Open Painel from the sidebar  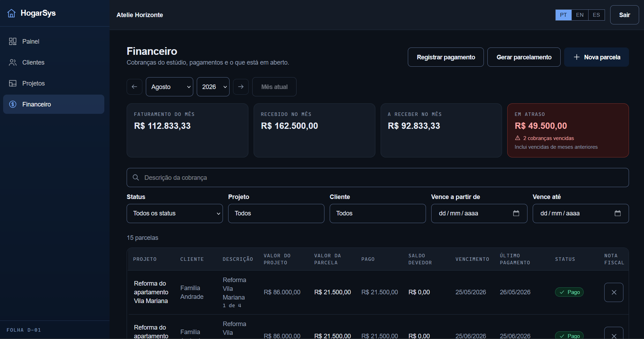click(x=54, y=42)
